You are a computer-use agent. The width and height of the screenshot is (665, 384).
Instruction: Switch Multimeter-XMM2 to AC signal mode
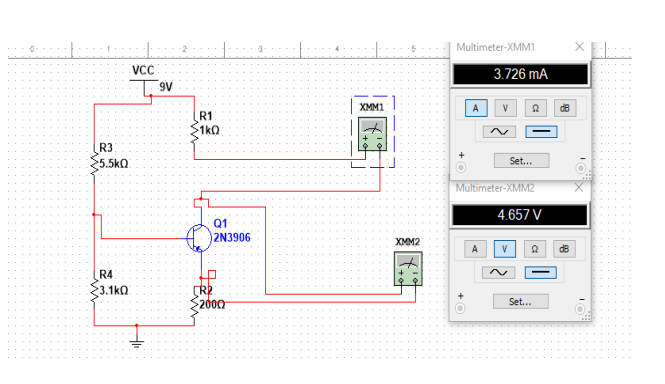pos(499,272)
